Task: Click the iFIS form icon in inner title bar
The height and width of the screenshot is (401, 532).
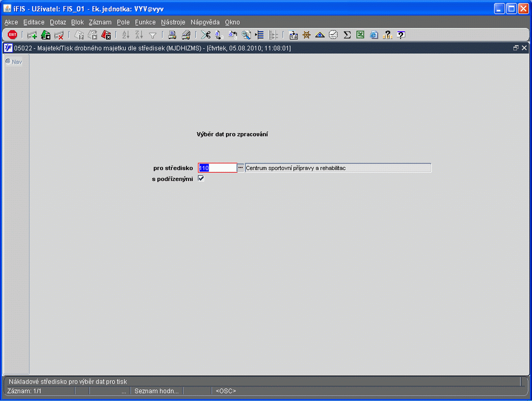Action: coord(8,48)
